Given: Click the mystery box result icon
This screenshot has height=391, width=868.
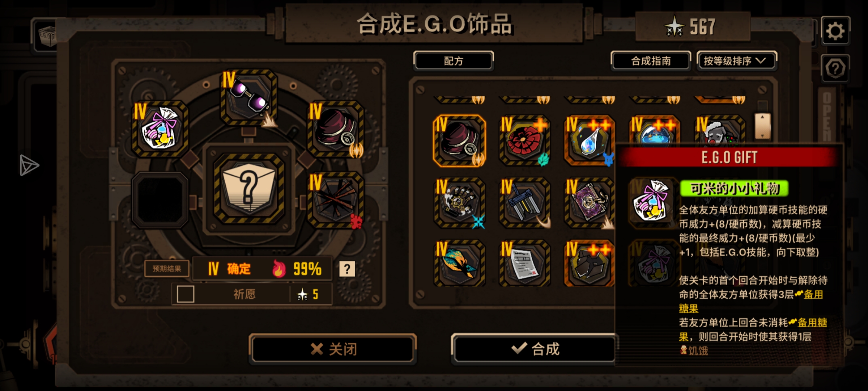Looking at the screenshot, I should tap(249, 188).
